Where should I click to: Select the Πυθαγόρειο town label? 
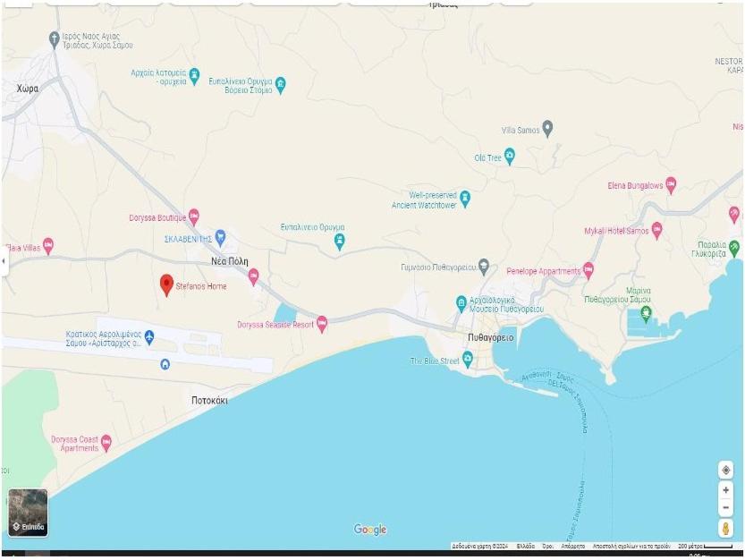(490, 337)
